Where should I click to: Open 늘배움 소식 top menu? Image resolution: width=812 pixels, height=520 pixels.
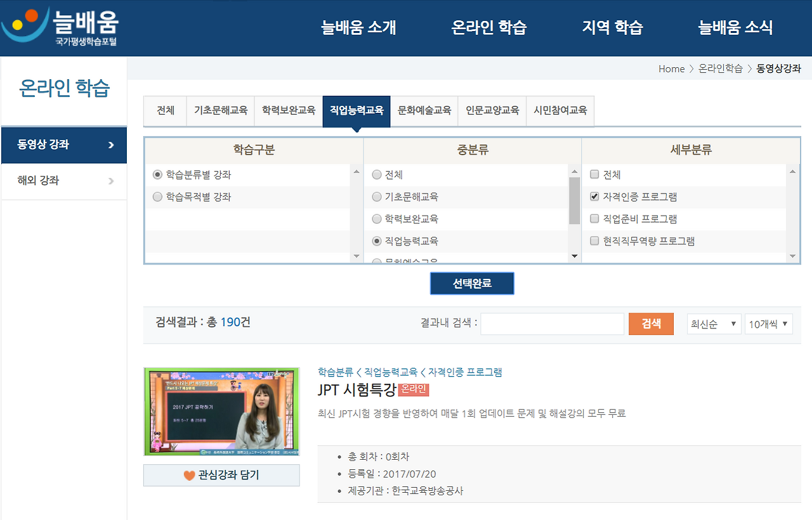(x=735, y=28)
